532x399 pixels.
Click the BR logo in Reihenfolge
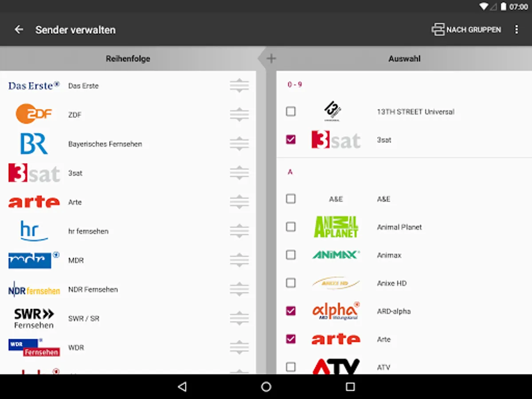(x=34, y=144)
